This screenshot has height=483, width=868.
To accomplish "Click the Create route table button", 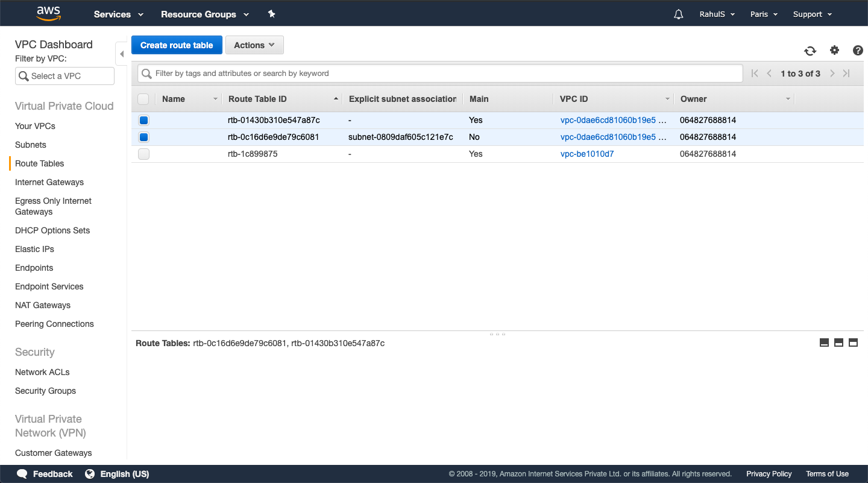I will click(177, 45).
